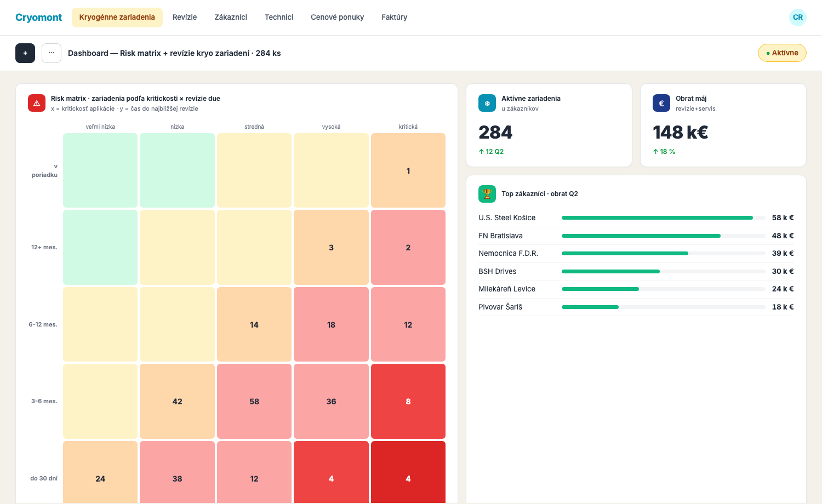Click the v poriadku row label
Screen dimensions: 822x504
coord(44,170)
